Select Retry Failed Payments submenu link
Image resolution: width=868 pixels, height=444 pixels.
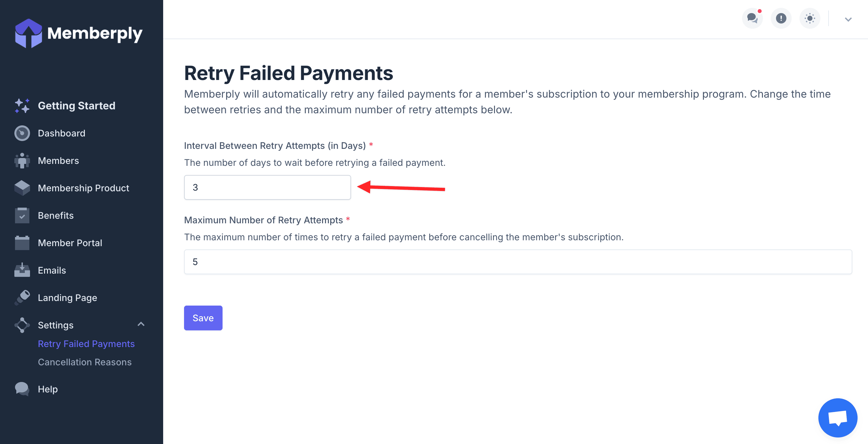[86, 344]
